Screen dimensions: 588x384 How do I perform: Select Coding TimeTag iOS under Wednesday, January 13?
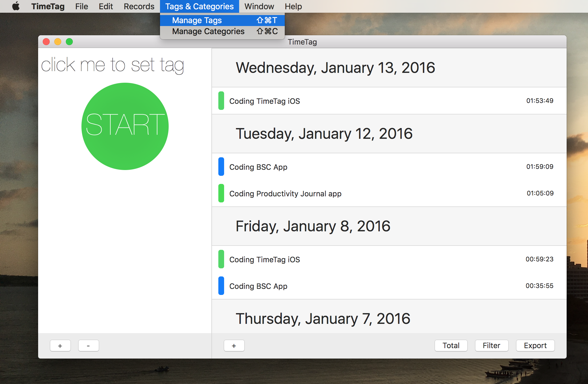coord(389,101)
